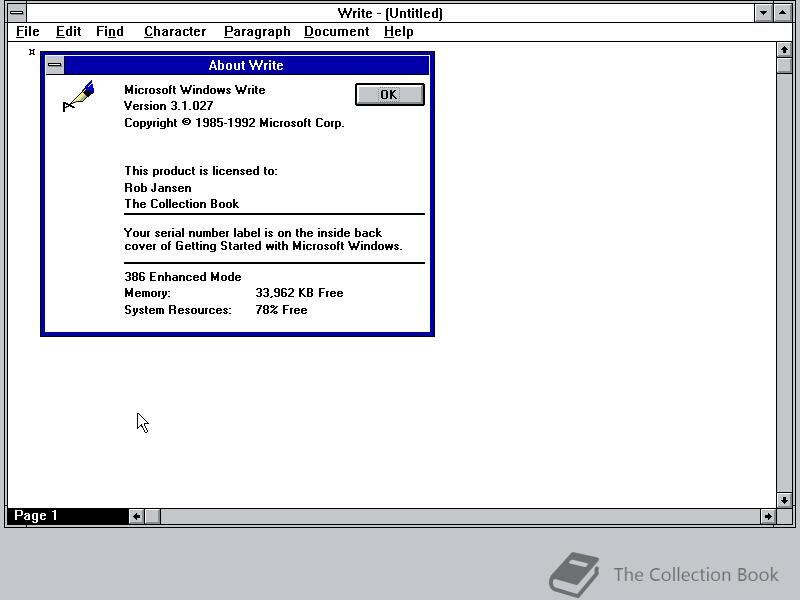Click the About Write title bar

246,65
